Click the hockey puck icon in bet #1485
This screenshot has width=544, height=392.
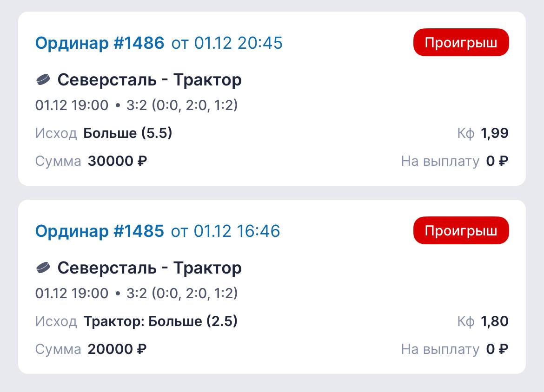pos(43,268)
